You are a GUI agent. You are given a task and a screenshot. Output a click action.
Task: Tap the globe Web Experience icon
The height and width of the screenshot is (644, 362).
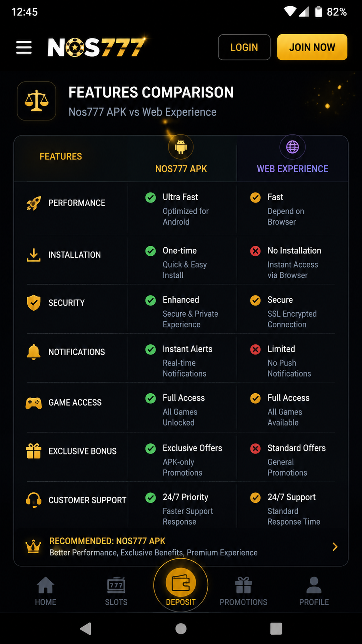(x=292, y=147)
